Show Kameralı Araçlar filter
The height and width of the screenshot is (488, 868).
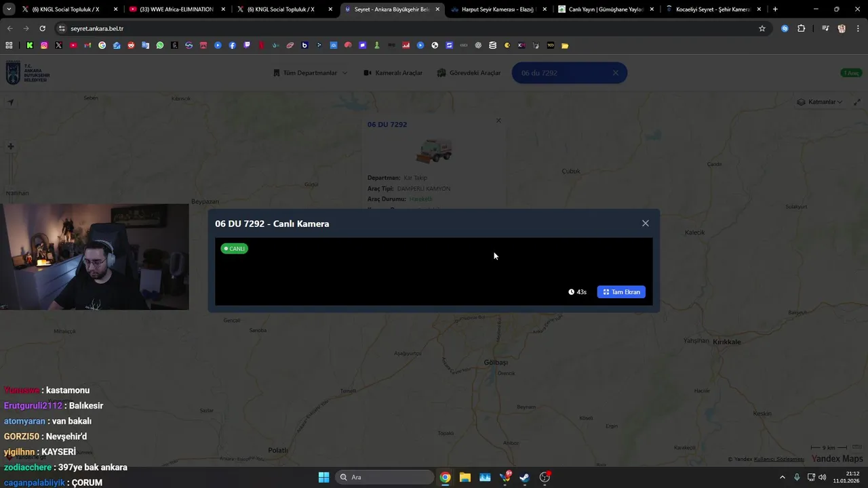[x=393, y=73]
